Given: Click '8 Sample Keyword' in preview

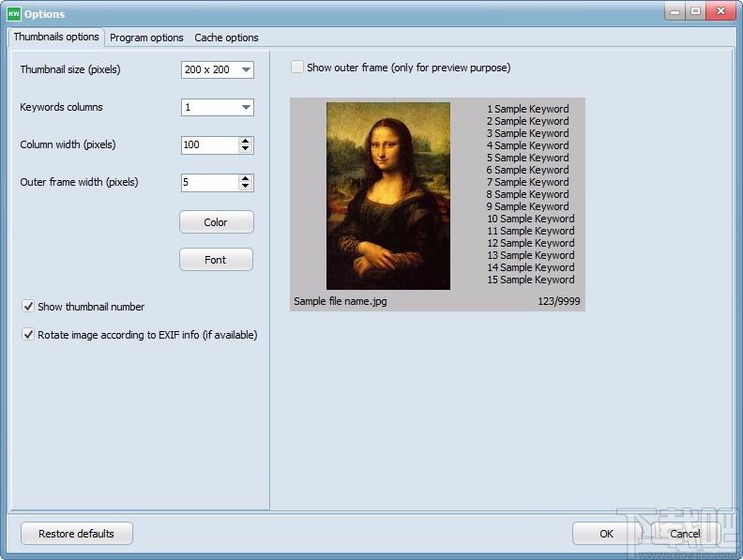Looking at the screenshot, I should [528, 194].
